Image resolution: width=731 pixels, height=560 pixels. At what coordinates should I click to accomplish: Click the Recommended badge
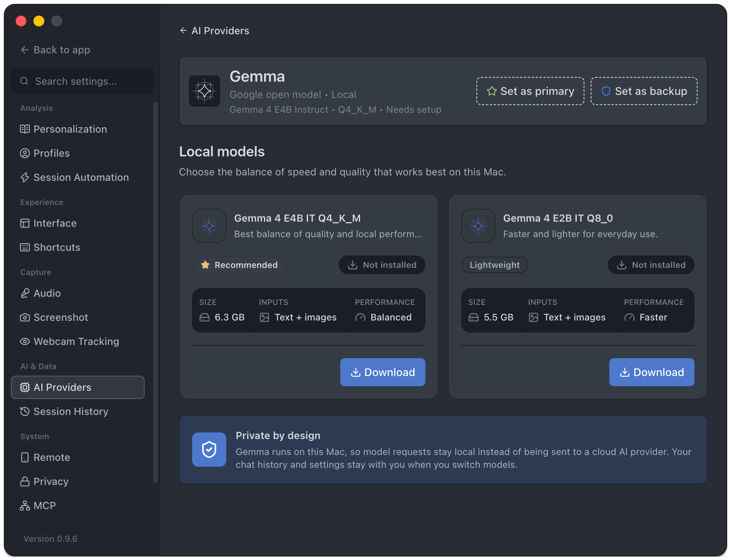pos(239,265)
